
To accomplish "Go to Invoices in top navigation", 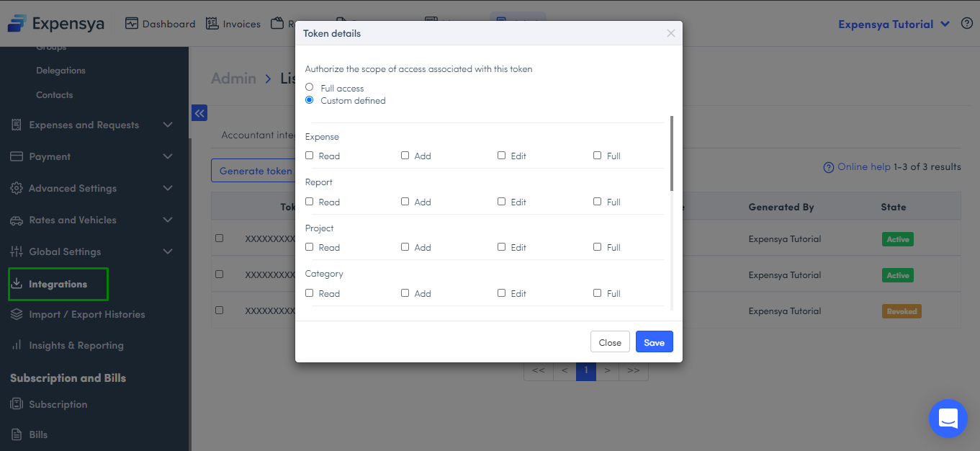I will click(x=233, y=24).
